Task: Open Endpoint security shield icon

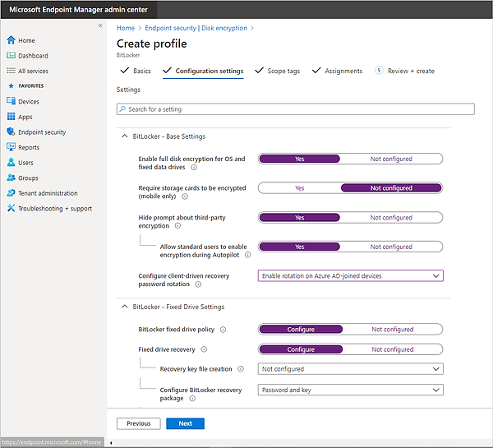Action: (x=11, y=132)
